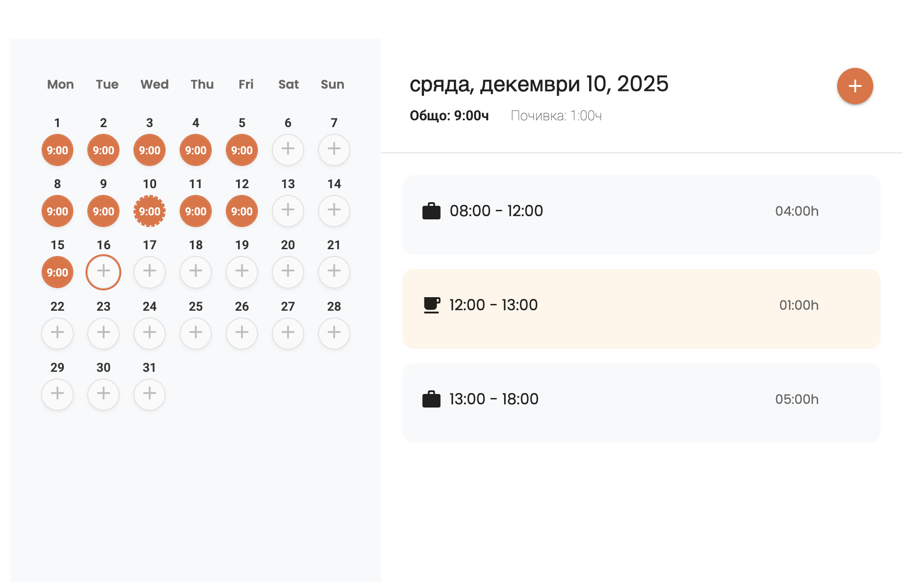
Task: Click the Общо: 9:00ч total label
Action: 449,116
